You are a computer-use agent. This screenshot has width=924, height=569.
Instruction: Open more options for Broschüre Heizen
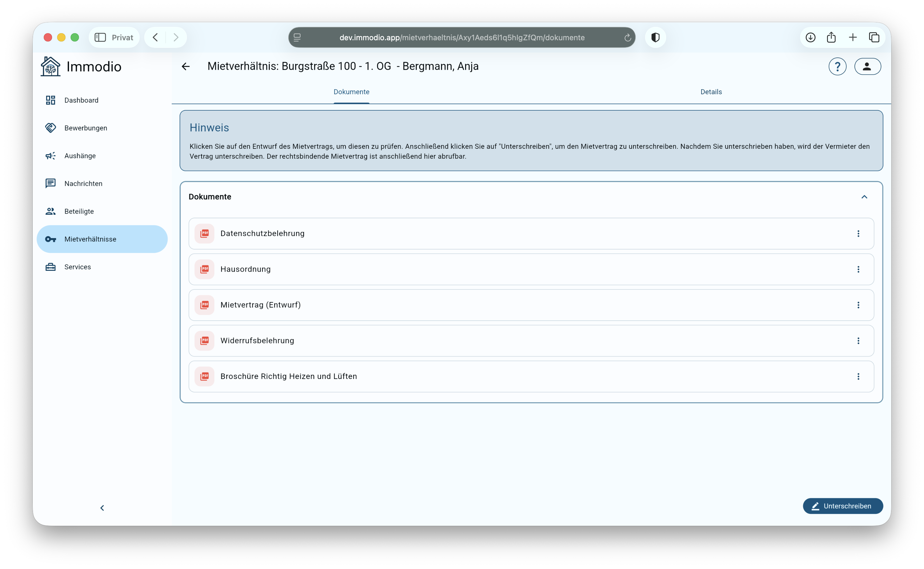(858, 377)
